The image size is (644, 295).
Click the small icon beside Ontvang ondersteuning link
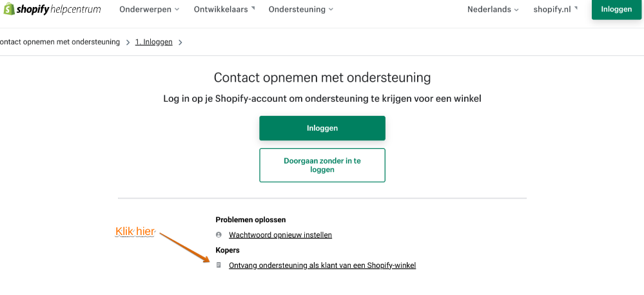tap(219, 265)
